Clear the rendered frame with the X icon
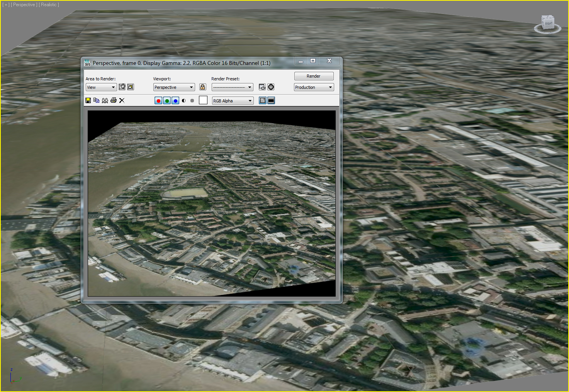Image resolution: width=569 pixels, height=392 pixels. (x=122, y=100)
